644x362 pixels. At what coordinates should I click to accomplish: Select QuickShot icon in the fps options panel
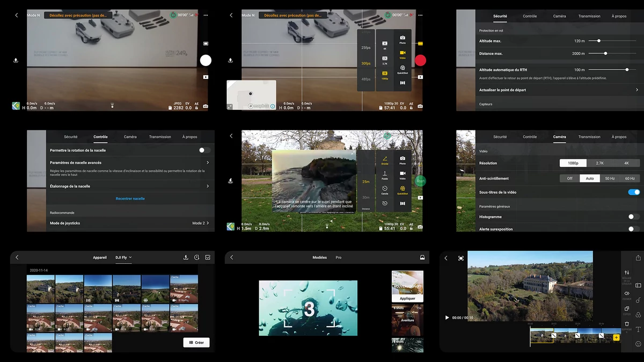tap(402, 69)
